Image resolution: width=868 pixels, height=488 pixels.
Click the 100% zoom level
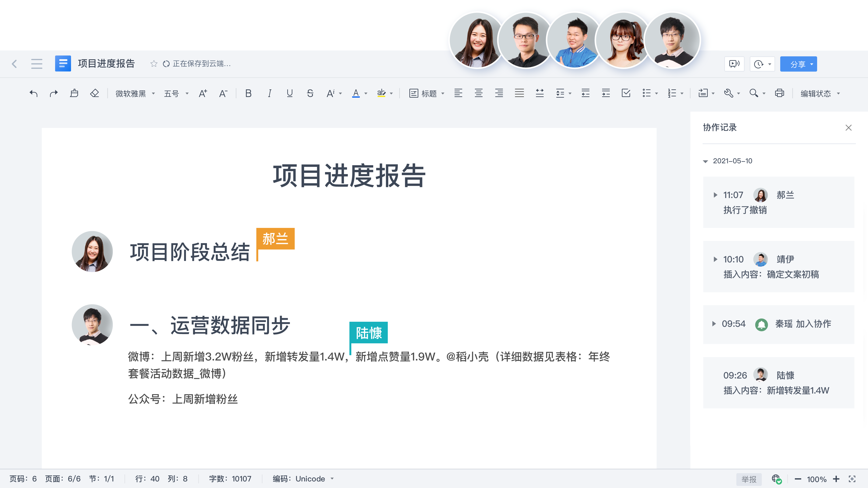click(x=817, y=479)
